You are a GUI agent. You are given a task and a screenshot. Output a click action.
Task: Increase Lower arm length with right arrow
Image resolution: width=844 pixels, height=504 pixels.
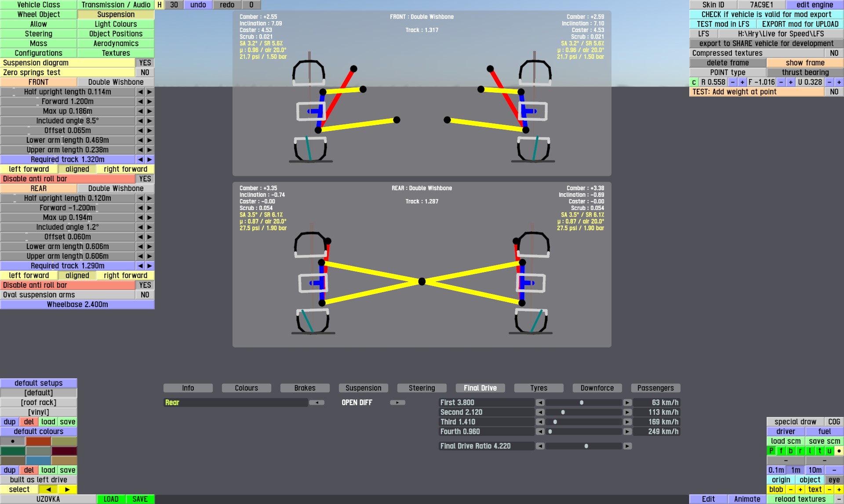[149, 140]
